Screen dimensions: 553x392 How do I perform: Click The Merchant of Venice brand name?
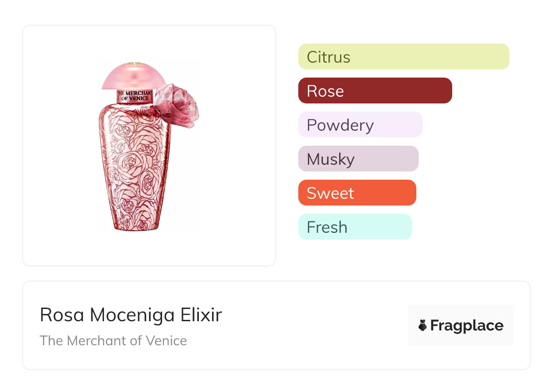[x=113, y=341]
